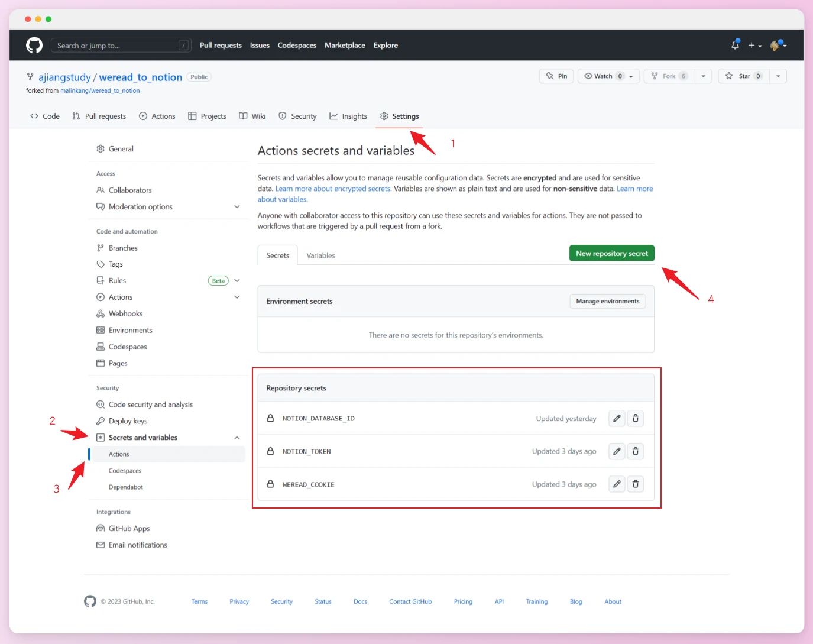Image resolution: width=813 pixels, height=644 pixels.
Task: Open the Settings repository tab
Action: pos(400,116)
